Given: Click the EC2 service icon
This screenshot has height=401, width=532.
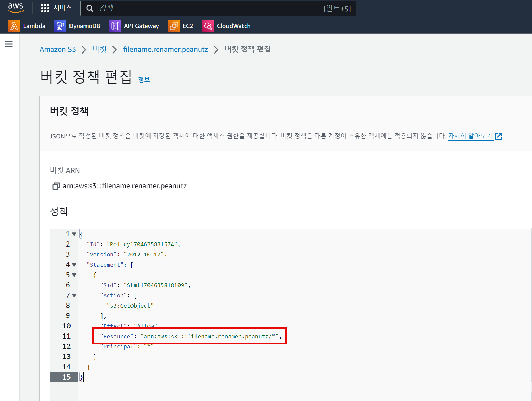Looking at the screenshot, I should [x=174, y=26].
